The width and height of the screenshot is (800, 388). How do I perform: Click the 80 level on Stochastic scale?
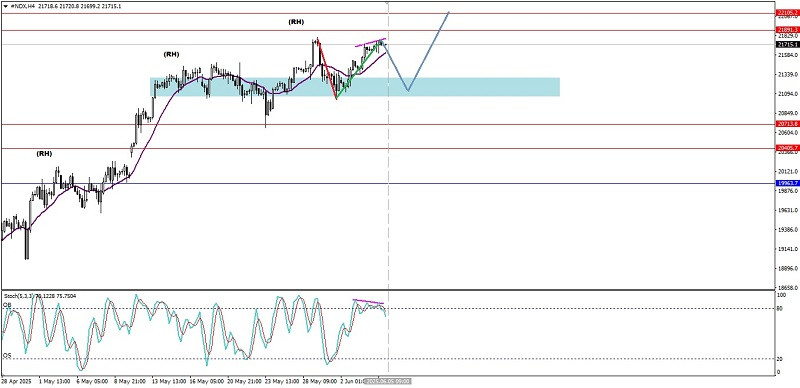tap(780, 308)
